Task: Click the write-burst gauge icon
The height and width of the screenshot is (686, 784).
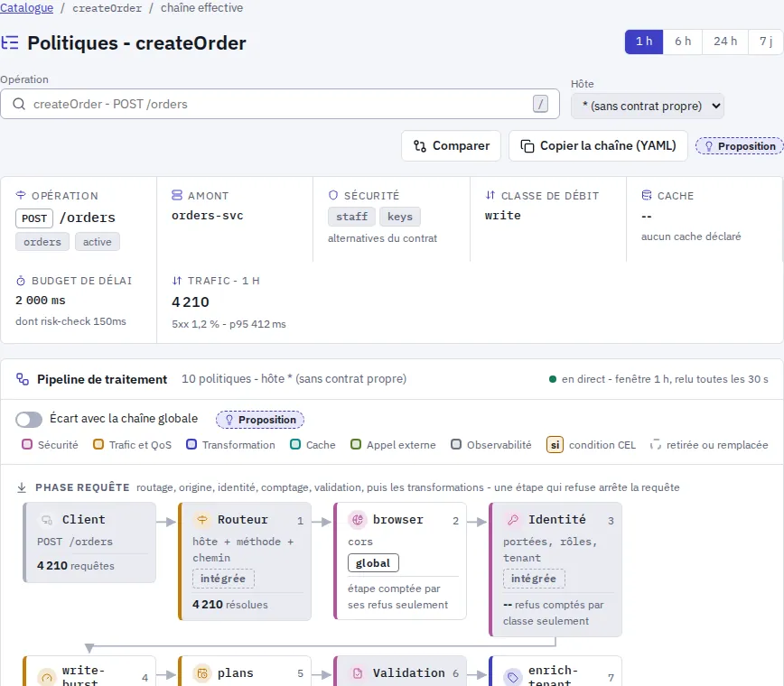Action: (47, 678)
